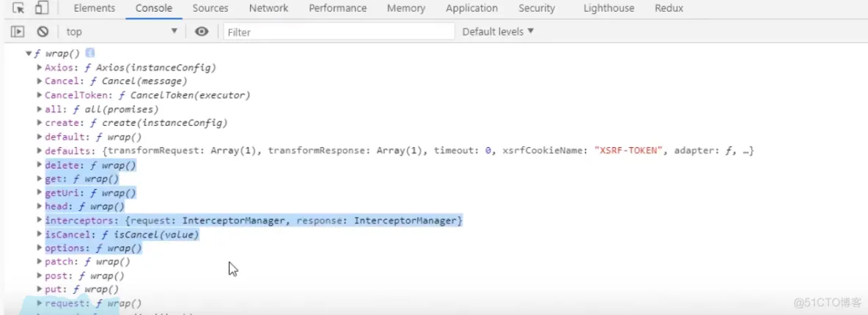Open the top context selector dropdown
This screenshot has width=868, height=315.
[x=122, y=31]
